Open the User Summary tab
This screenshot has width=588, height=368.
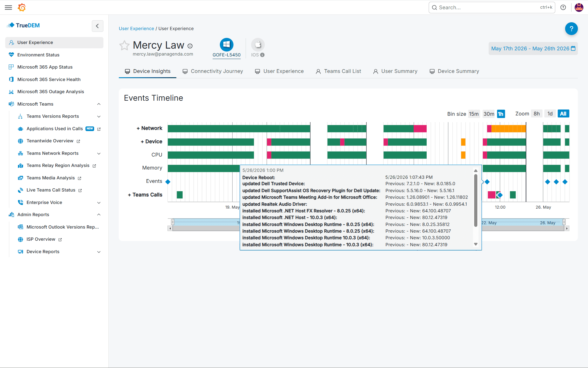395,71
